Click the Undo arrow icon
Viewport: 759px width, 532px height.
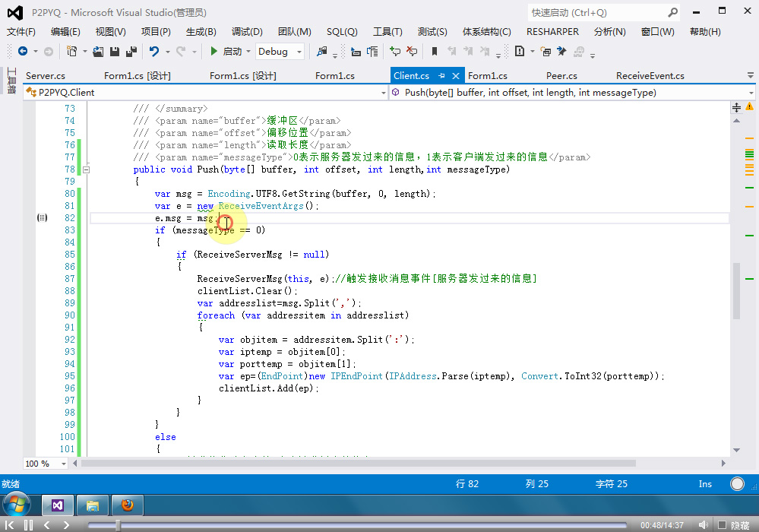pyautogui.click(x=154, y=52)
